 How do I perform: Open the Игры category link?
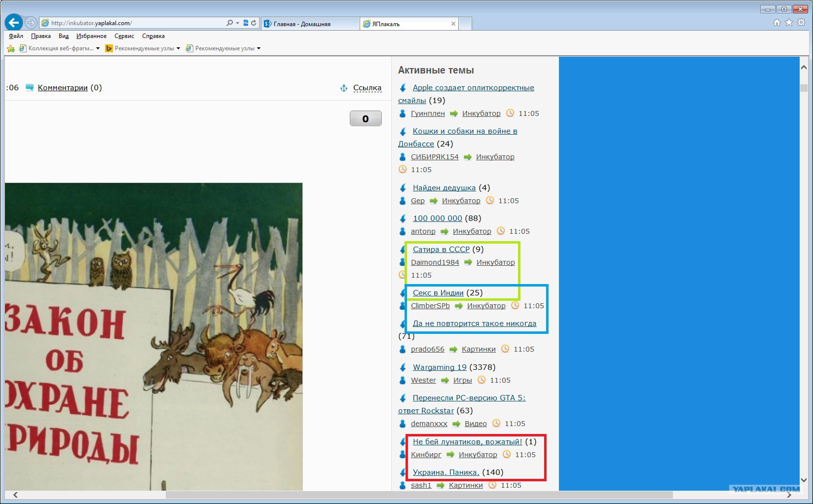point(463,380)
